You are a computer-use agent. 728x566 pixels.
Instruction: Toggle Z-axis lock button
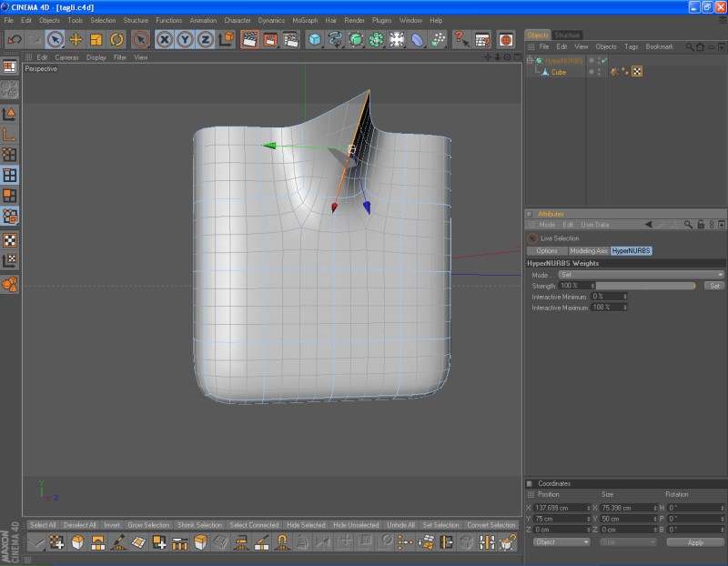206,39
